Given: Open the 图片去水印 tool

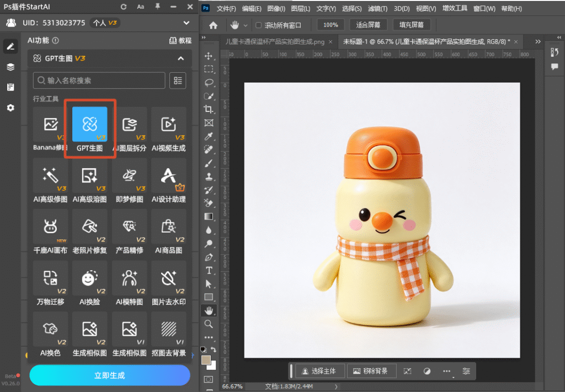Looking at the screenshot, I should point(169,283).
